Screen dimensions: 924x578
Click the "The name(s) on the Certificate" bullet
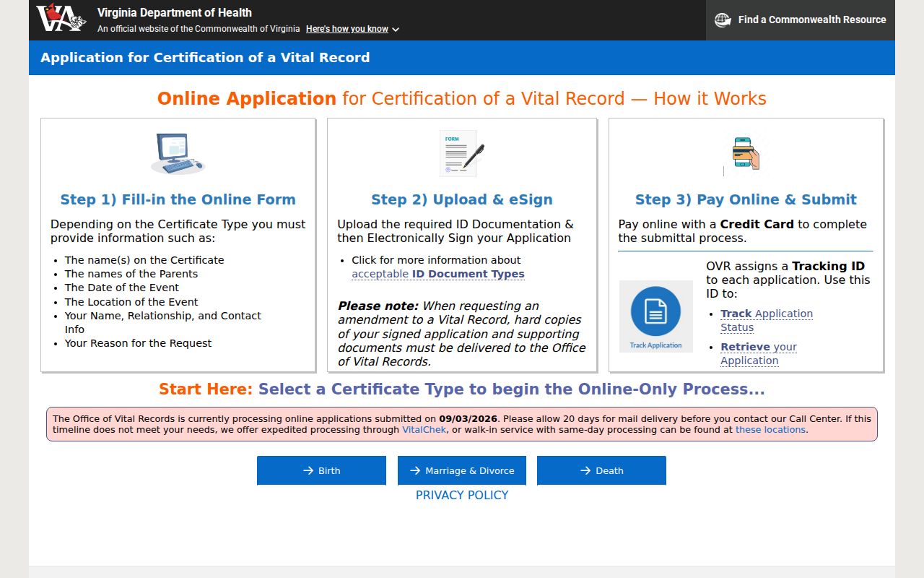[144, 260]
